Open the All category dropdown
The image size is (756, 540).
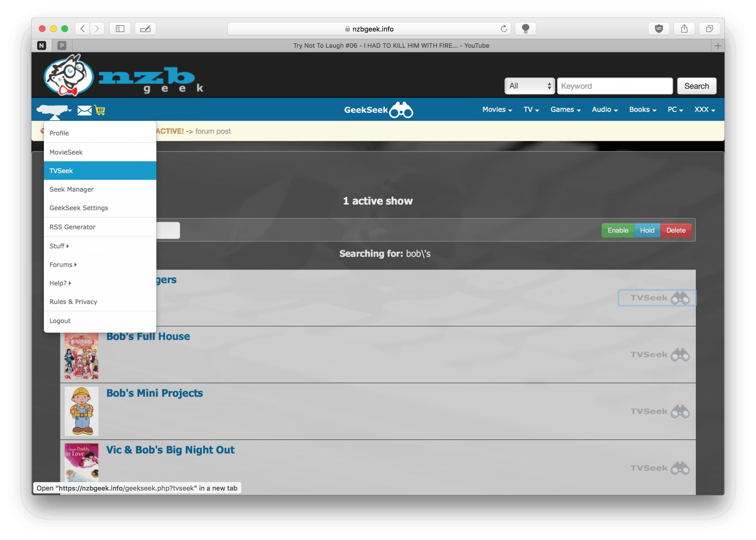coord(529,86)
